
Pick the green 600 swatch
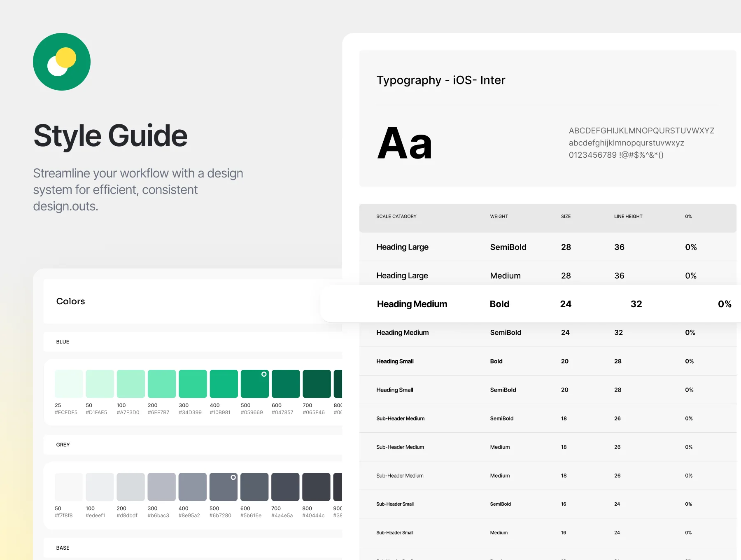(286, 384)
